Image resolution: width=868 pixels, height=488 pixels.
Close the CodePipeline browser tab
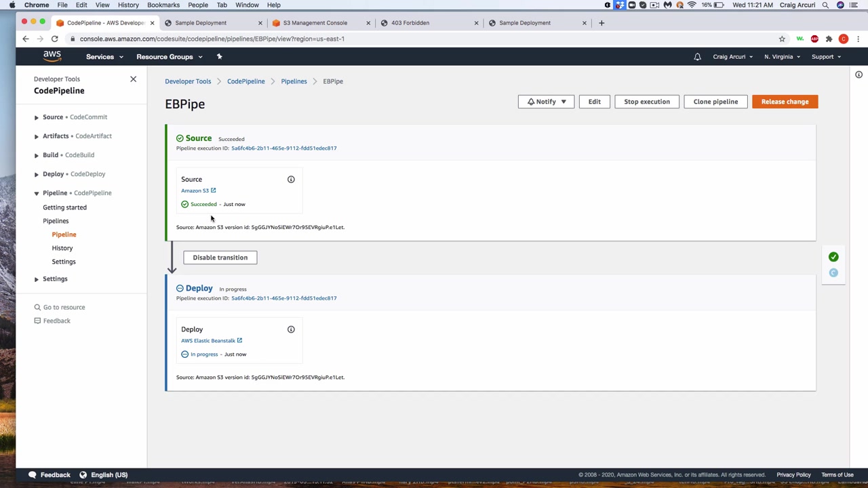(152, 23)
